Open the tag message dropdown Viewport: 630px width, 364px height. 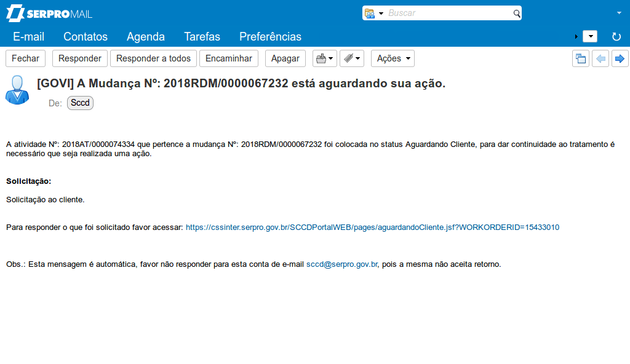352,58
